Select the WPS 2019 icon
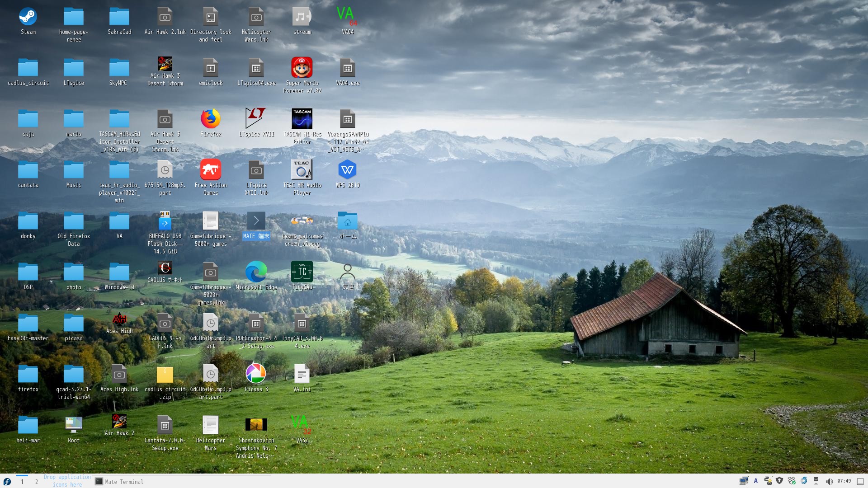The width and height of the screenshot is (868, 488). click(347, 170)
